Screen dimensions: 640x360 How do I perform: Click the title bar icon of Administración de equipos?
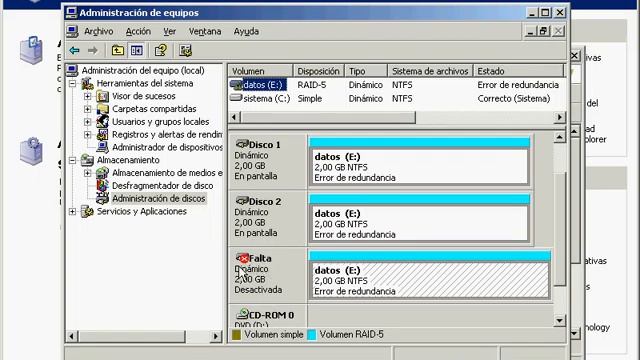71,13
